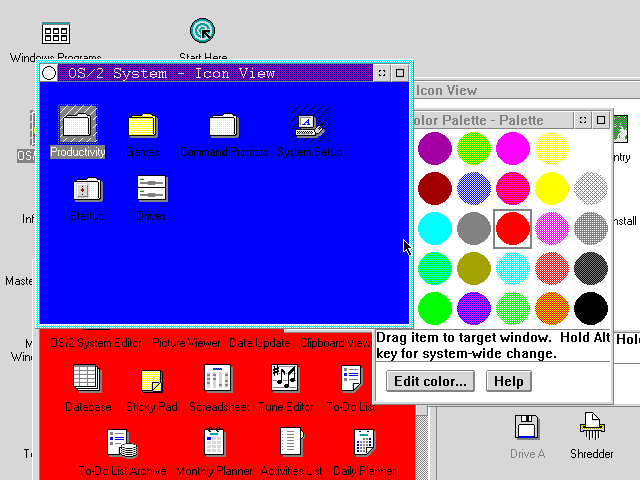Open the Drives icon
The width and height of the screenshot is (640, 480).
click(x=151, y=189)
